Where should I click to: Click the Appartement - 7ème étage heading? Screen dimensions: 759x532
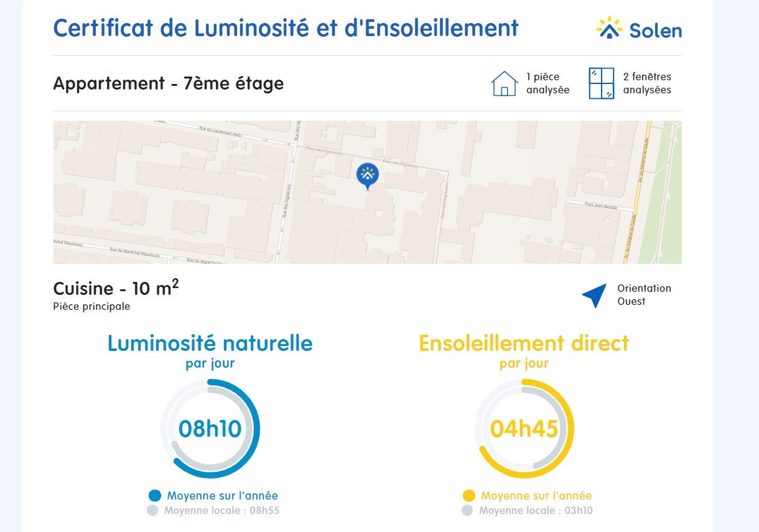click(x=169, y=83)
